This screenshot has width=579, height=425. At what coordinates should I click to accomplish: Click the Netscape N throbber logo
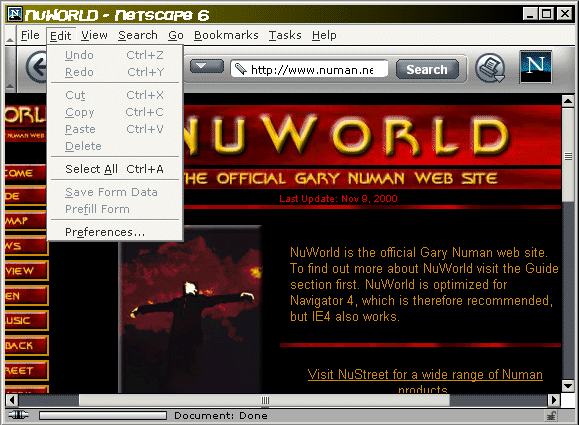click(535, 67)
